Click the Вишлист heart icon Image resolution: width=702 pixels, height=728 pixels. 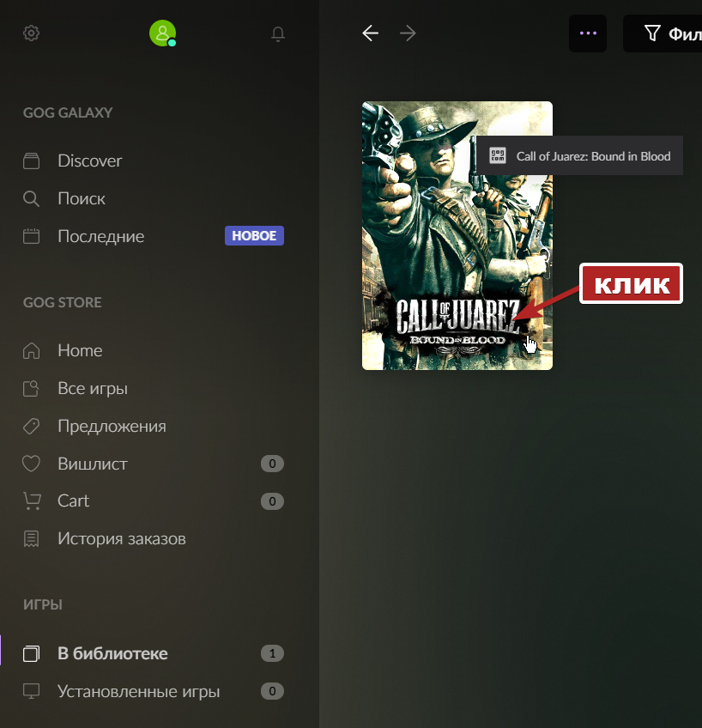(31, 464)
